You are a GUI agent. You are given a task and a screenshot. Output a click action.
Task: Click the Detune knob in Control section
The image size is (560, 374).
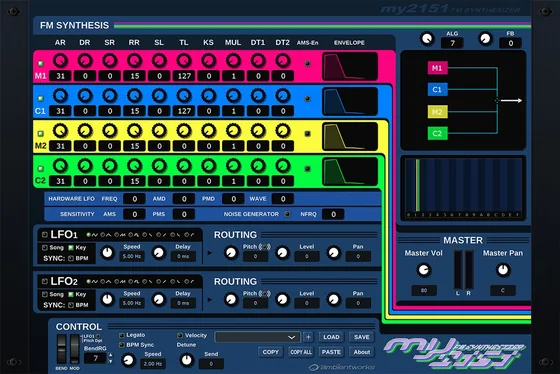tap(186, 360)
